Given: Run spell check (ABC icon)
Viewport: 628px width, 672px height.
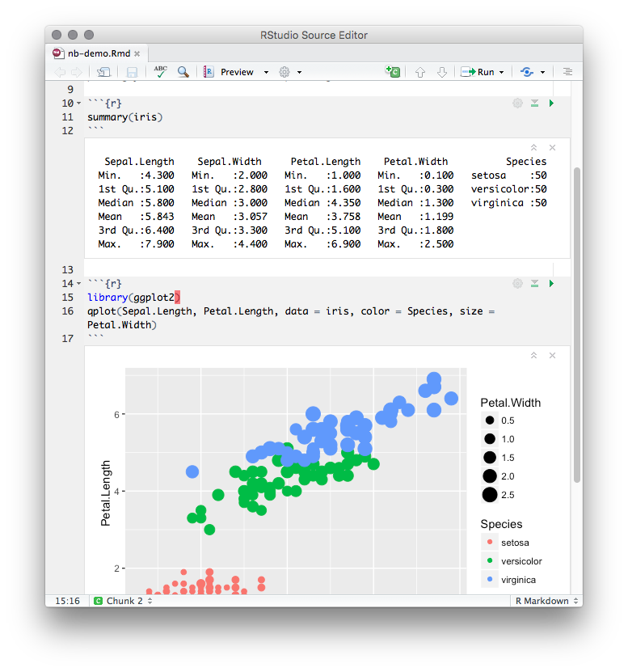Looking at the screenshot, I should (160, 72).
